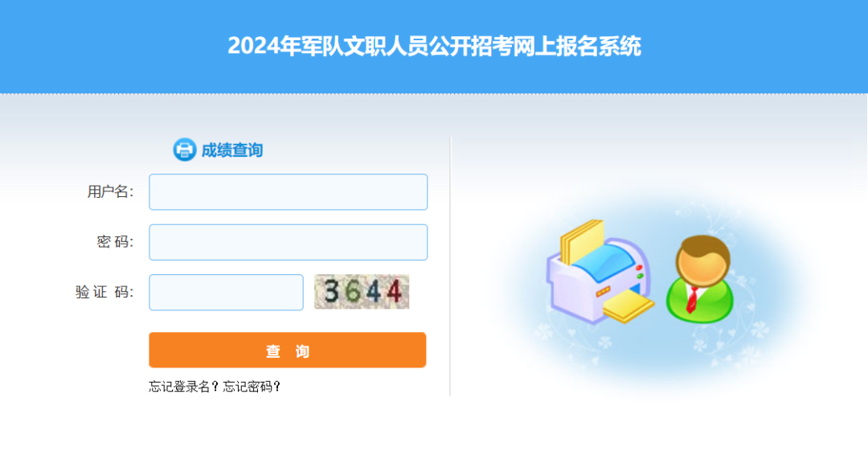Click the 用户名 field label
This screenshot has width=868, height=476.
pyautogui.click(x=110, y=191)
